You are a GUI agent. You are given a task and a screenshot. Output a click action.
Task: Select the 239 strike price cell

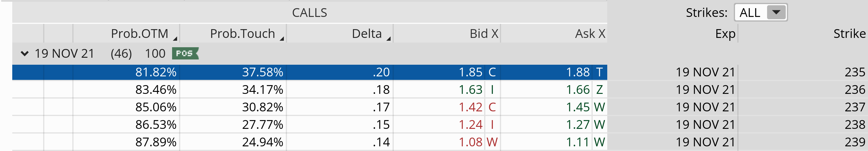point(855,142)
